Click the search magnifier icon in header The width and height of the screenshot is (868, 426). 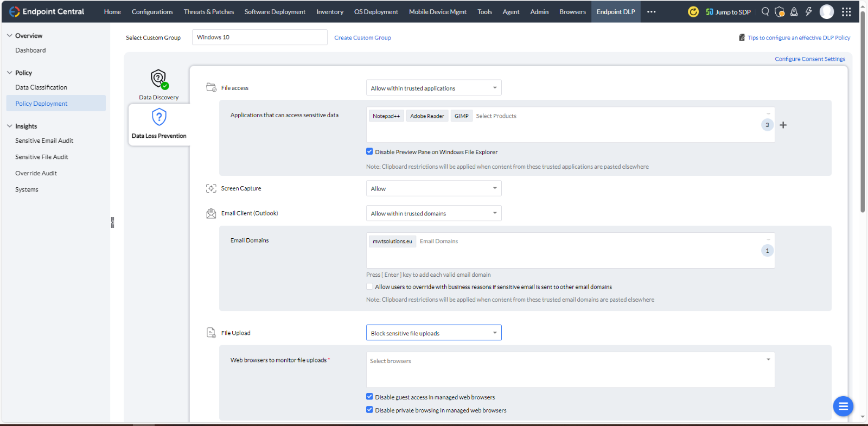pyautogui.click(x=765, y=11)
